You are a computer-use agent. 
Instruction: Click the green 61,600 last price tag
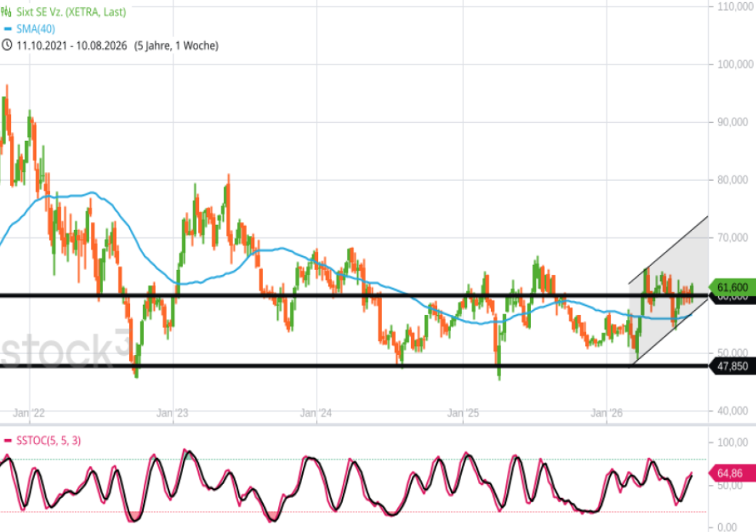(x=732, y=287)
